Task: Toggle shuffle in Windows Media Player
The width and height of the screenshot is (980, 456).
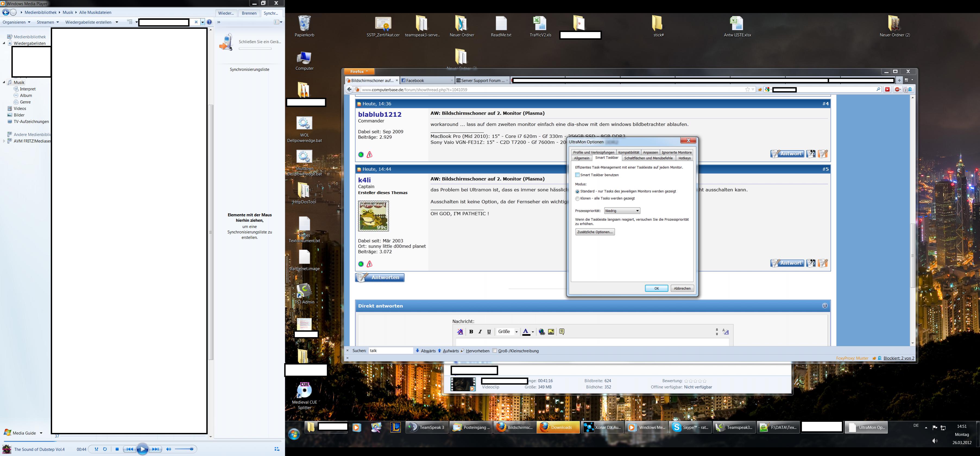Action: point(96,449)
